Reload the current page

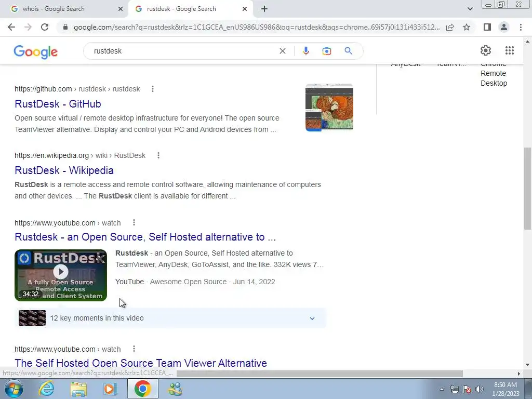pyautogui.click(x=45, y=27)
